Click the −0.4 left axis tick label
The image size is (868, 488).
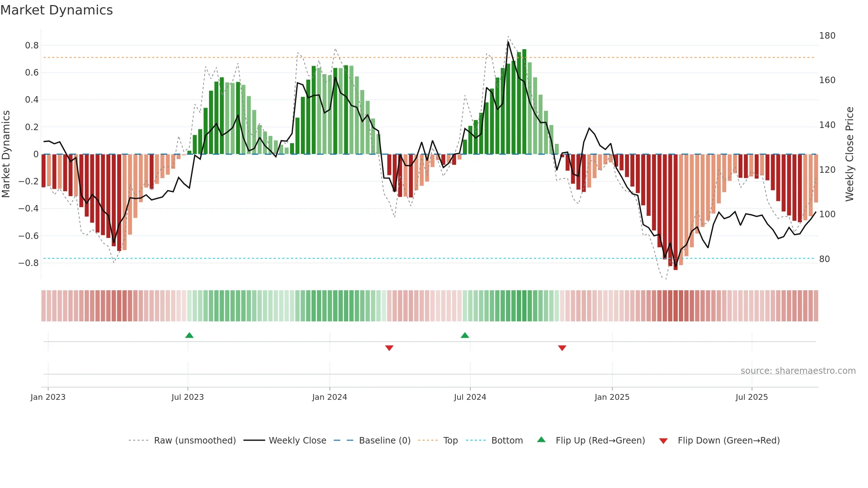[x=29, y=209]
